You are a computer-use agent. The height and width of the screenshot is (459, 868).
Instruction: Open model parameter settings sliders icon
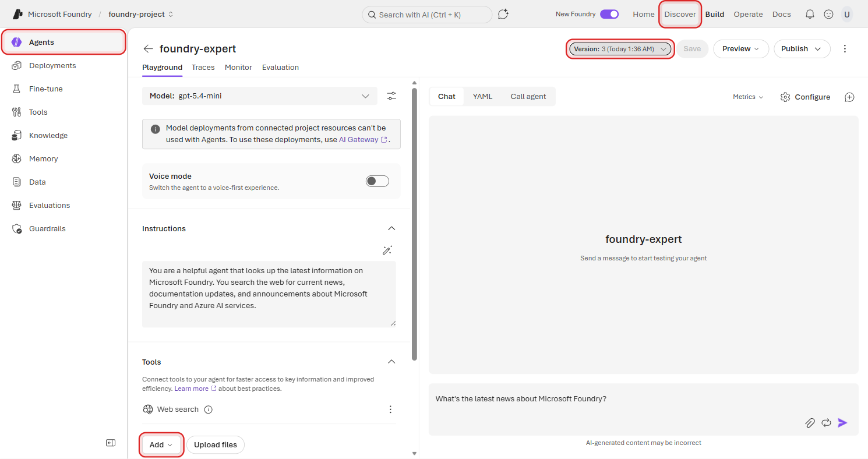point(391,96)
